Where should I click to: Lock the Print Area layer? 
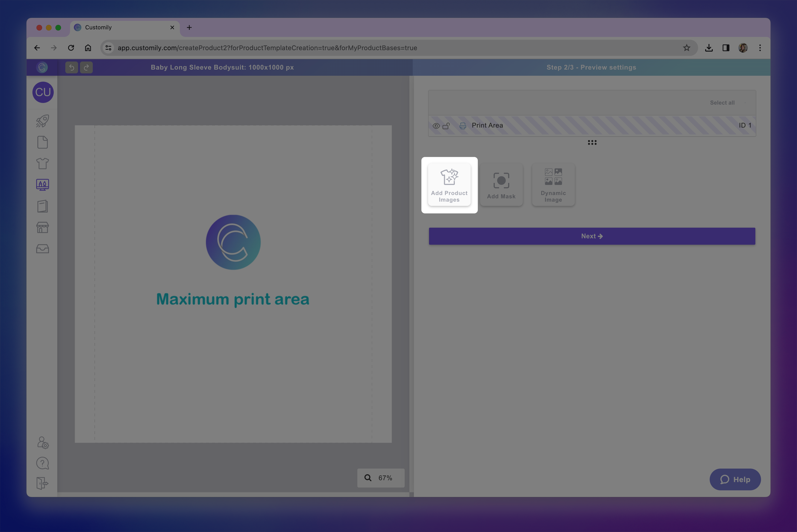coord(447,125)
